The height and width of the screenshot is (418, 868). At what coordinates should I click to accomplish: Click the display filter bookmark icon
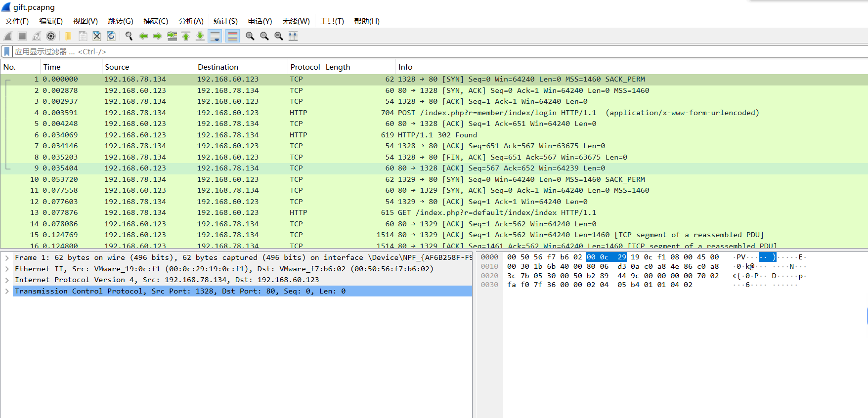[x=7, y=51]
